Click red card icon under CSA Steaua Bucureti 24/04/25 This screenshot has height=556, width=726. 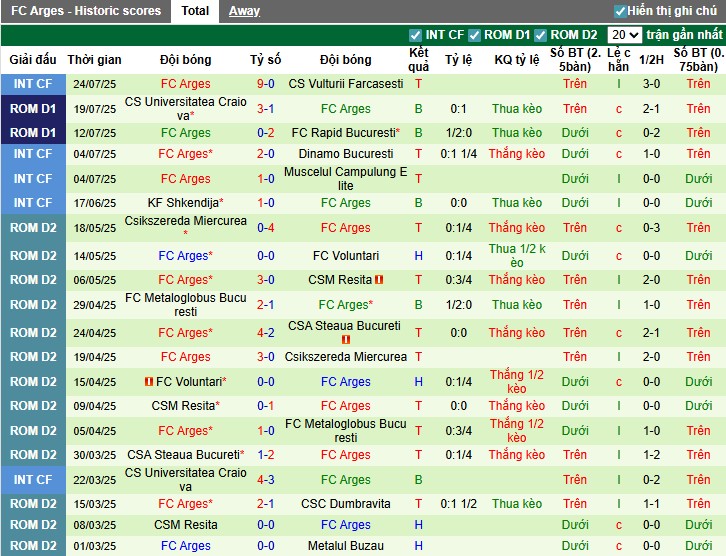click(x=345, y=340)
